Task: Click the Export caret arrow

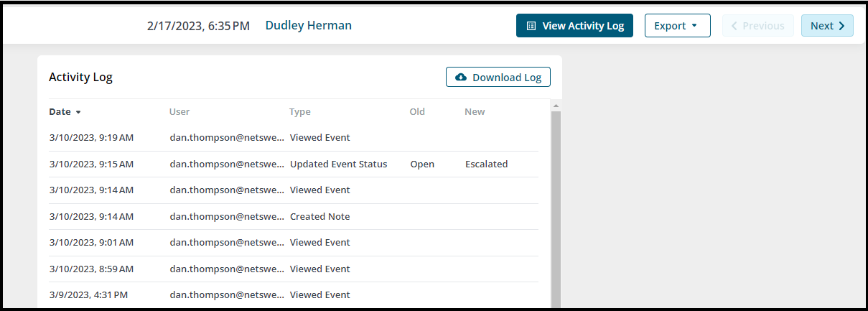Action: (x=694, y=26)
